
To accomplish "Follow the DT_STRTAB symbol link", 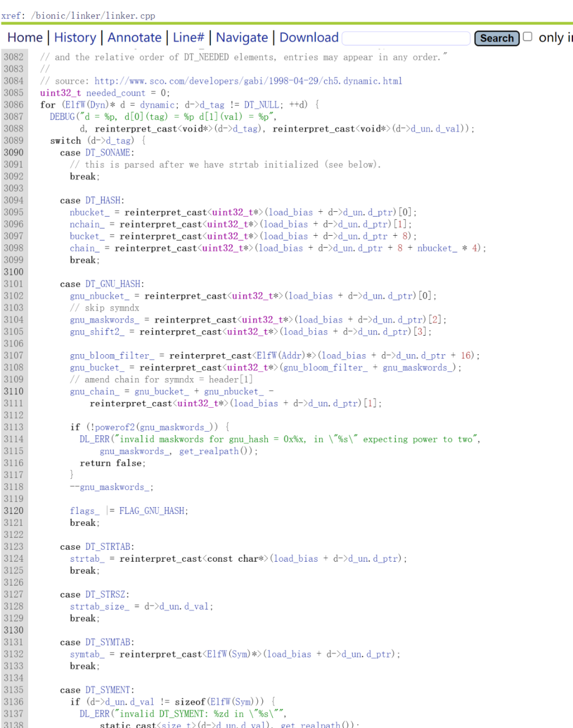I will (x=108, y=547).
